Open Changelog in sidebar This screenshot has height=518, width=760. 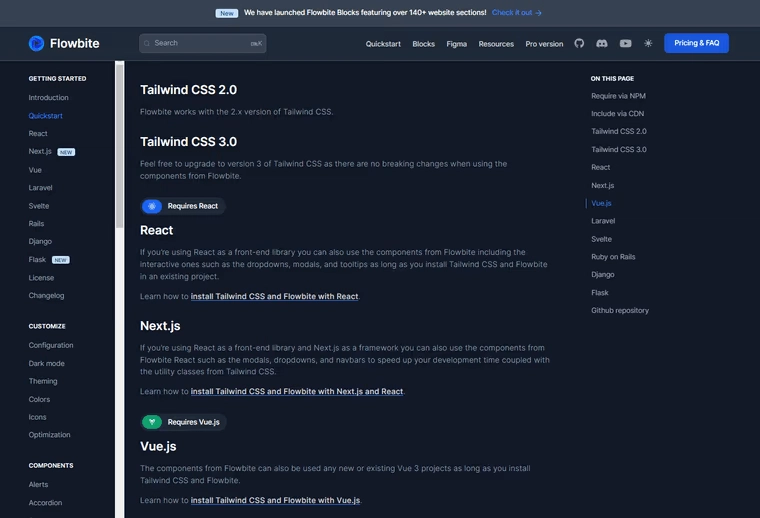click(46, 296)
